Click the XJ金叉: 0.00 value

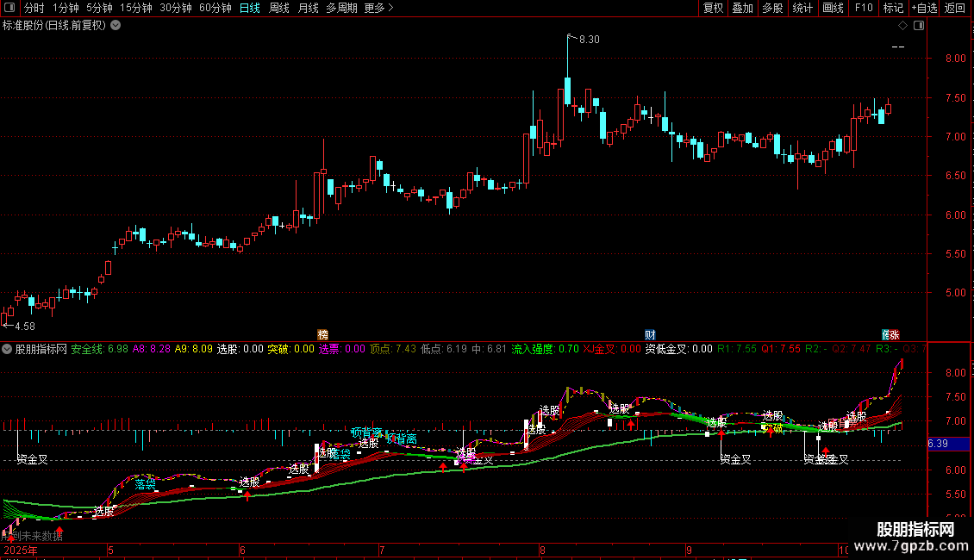coord(612,349)
